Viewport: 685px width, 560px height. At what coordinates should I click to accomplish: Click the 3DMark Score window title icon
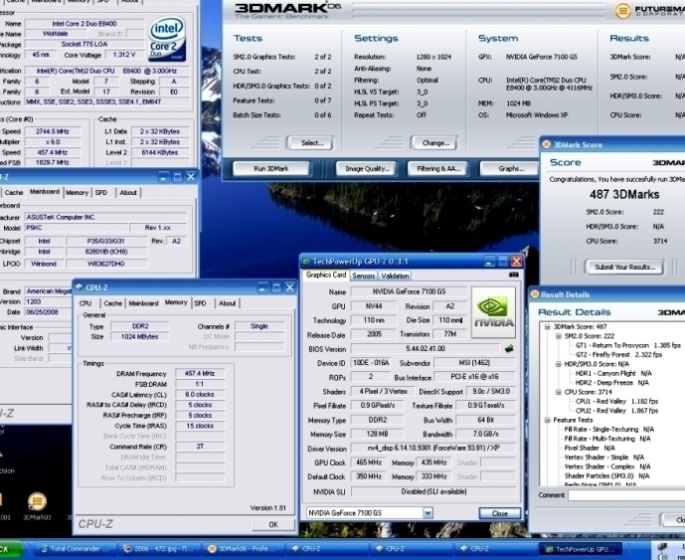click(546, 145)
